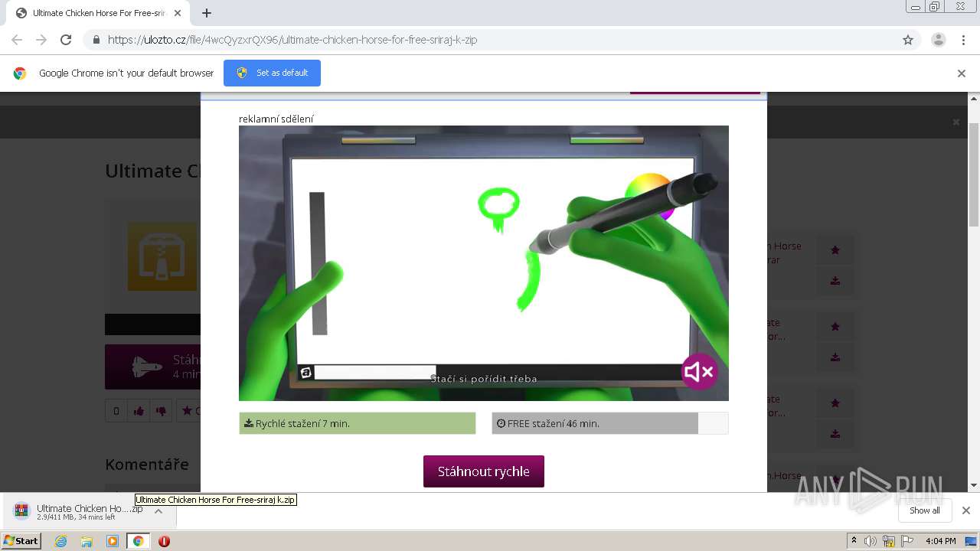Click the page scrollbar down arrow
Screen dimensions: 980x551
974,485
